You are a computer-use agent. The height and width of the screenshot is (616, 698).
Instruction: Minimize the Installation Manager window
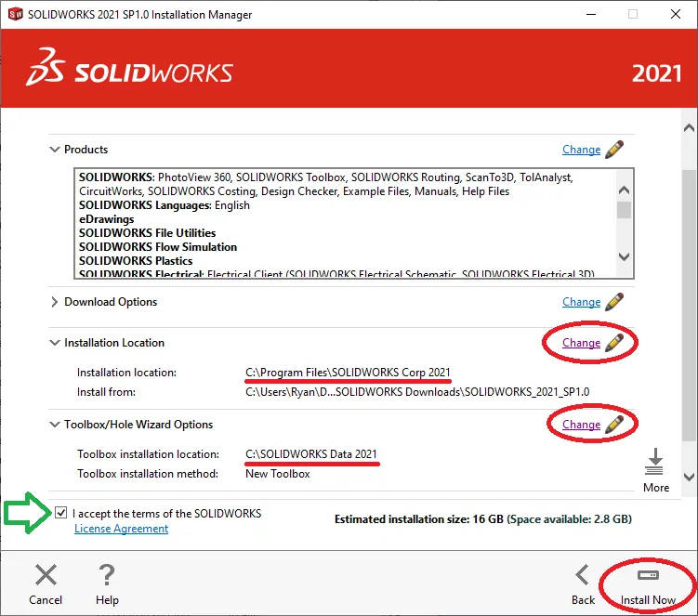pyautogui.click(x=591, y=14)
